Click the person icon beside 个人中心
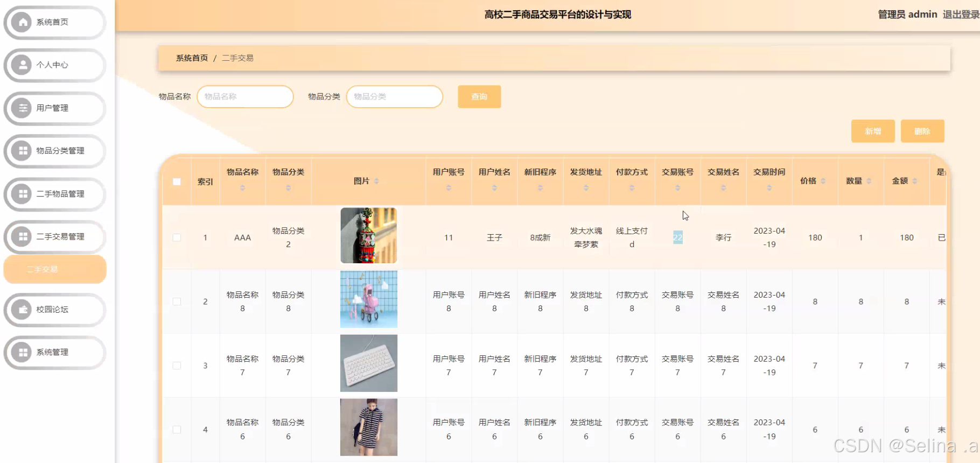The height and width of the screenshot is (463, 980). pos(22,65)
